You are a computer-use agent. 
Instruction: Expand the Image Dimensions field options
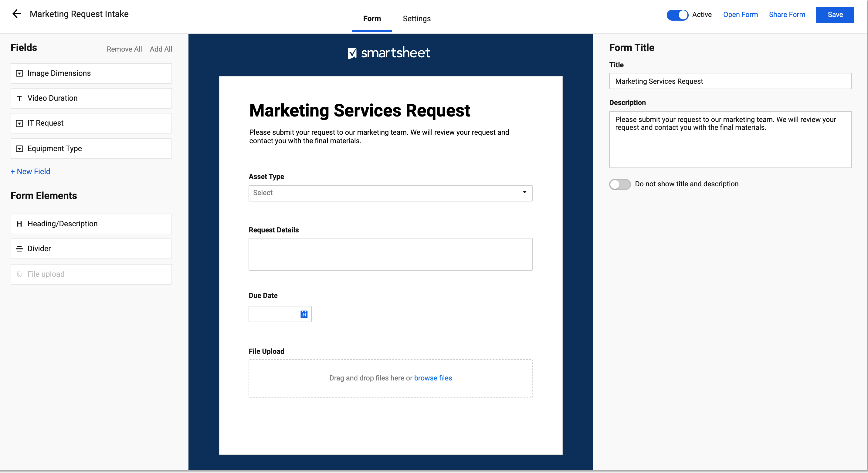[x=20, y=73]
